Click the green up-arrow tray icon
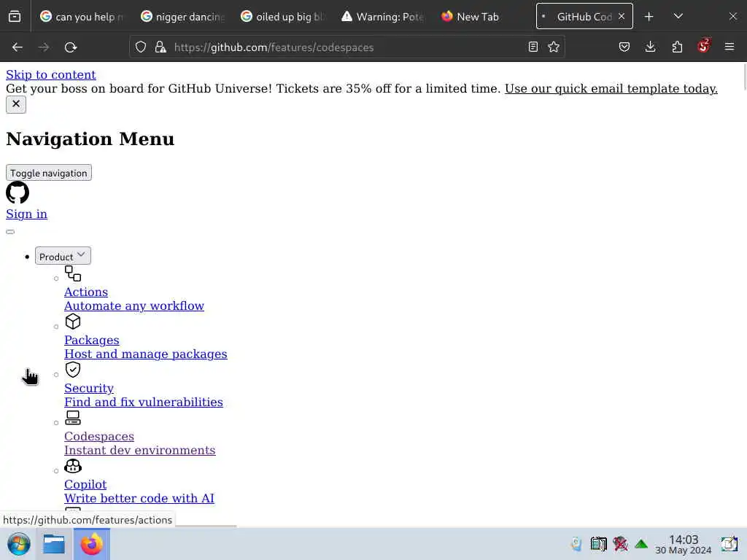The height and width of the screenshot is (560, 747). (641, 544)
